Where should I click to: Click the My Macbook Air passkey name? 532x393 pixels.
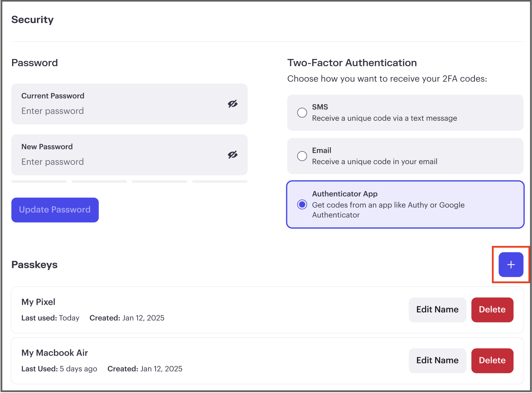pyautogui.click(x=55, y=353)
